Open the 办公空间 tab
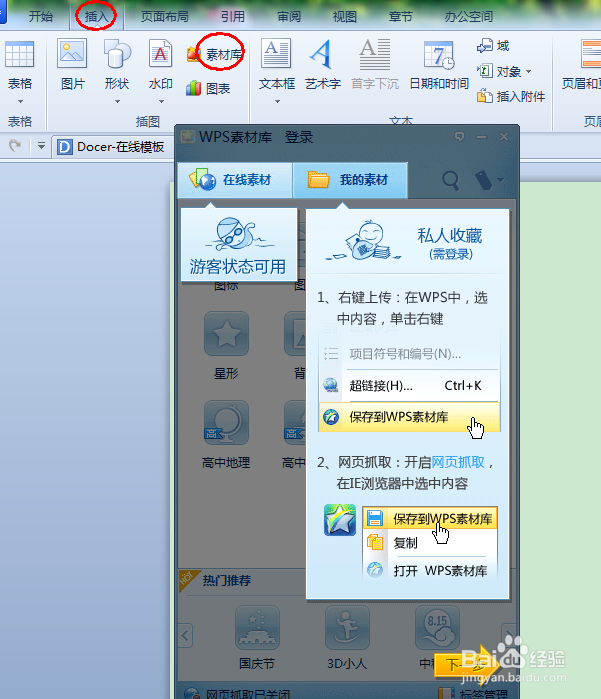 [x=469, y=17]
